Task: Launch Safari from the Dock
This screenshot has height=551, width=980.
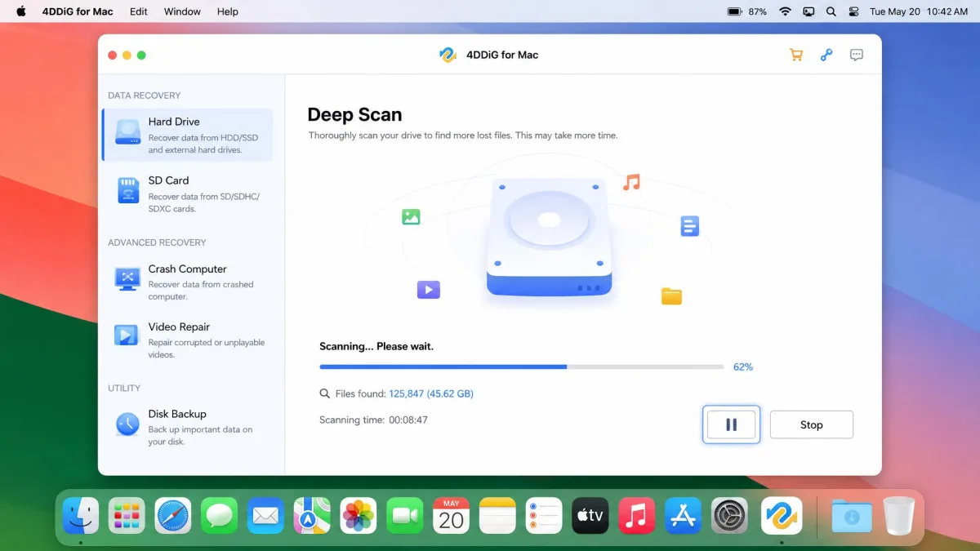Action: 173,516
